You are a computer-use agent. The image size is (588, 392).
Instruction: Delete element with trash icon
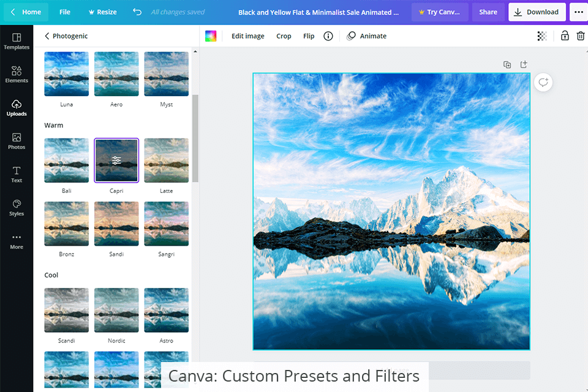click(x=581, y=36)
